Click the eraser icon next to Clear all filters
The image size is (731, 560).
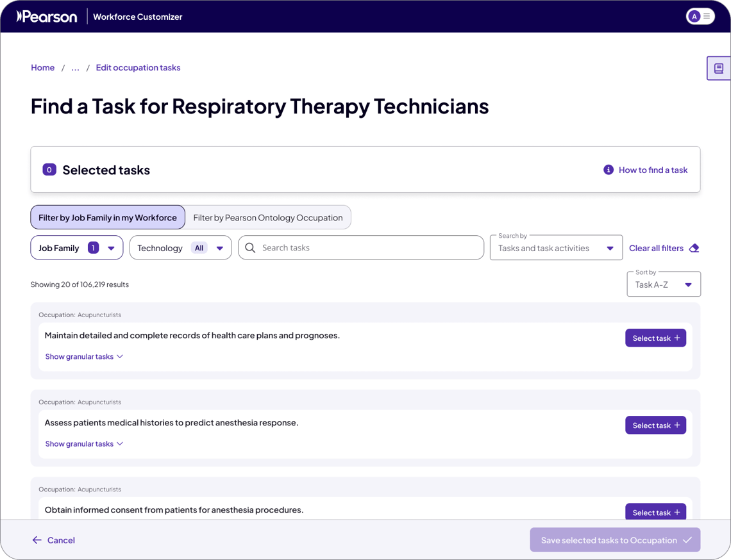click(x=694, y=248)
